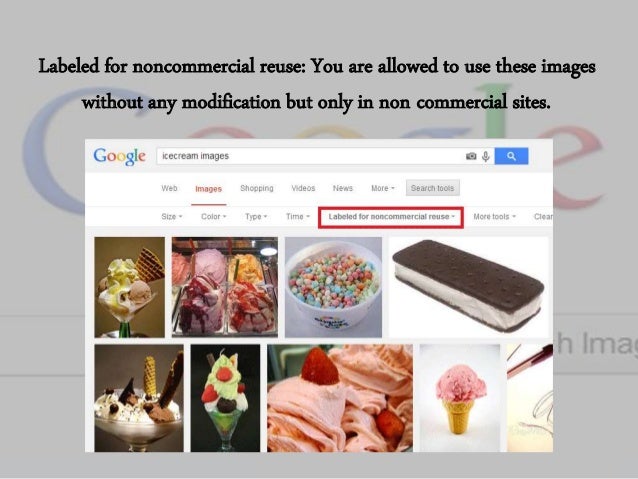Open the Time filter dropdown
The width and height of the screenshot is (638, 479).
298,217
